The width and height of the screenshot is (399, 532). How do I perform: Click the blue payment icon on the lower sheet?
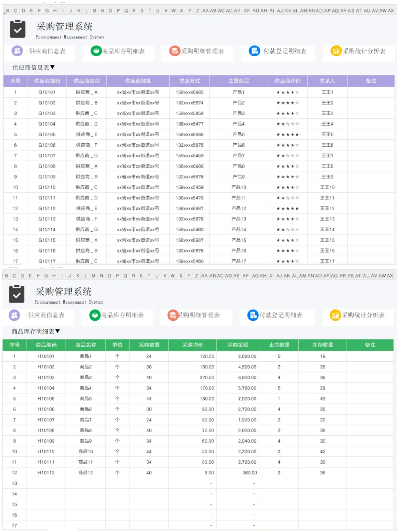point(253,315)
